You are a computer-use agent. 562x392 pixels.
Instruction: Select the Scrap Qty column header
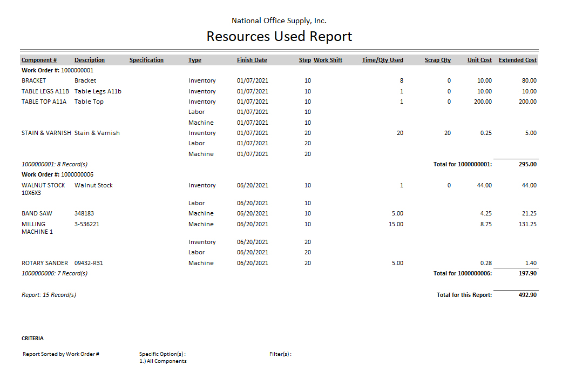437,60
